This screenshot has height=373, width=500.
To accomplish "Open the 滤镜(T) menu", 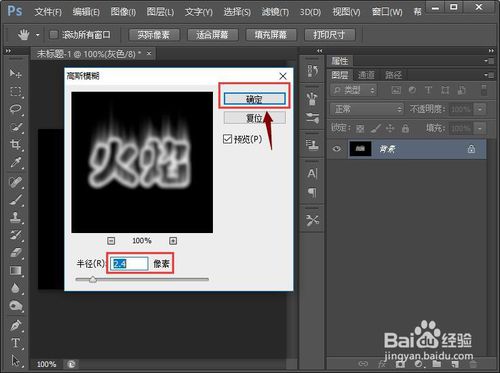I will coord(275,12).
